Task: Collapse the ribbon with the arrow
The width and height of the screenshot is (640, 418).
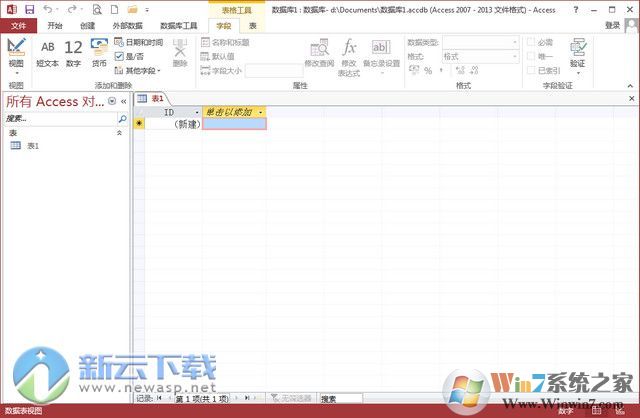Action: [x=630, y=86]
